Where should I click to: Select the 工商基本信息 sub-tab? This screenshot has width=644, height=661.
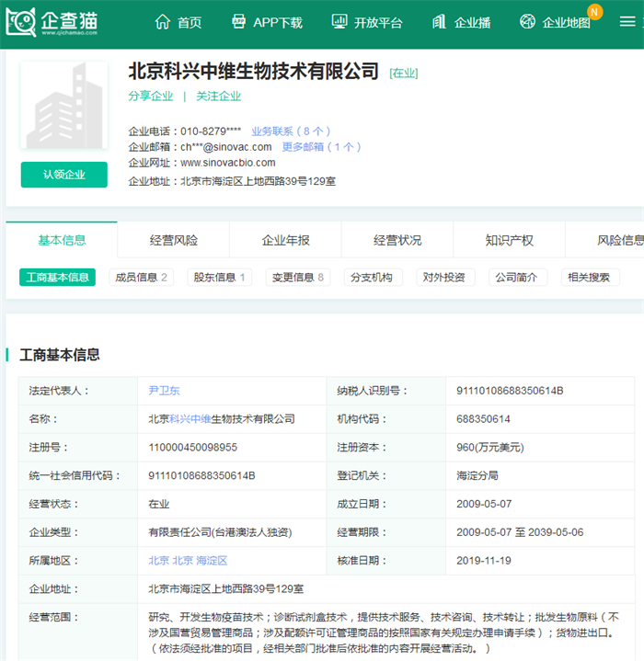point(57,278)
